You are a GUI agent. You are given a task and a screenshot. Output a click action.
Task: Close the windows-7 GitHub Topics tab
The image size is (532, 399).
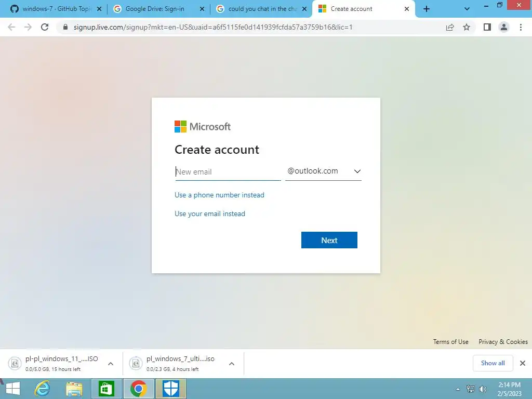click(99, 9)
